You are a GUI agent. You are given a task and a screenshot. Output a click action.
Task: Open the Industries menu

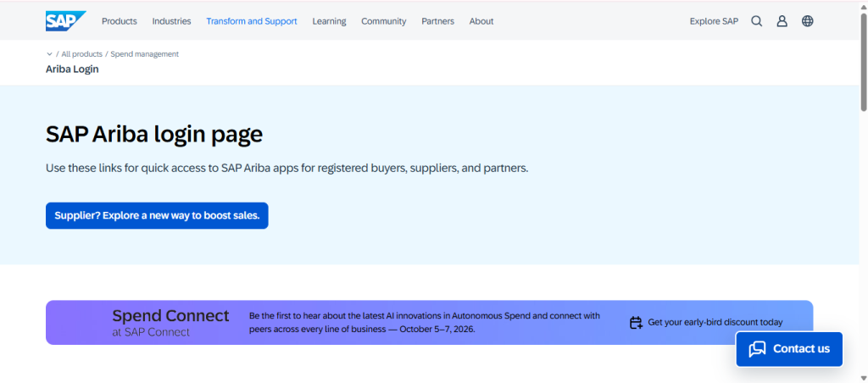tap(171, 21)
